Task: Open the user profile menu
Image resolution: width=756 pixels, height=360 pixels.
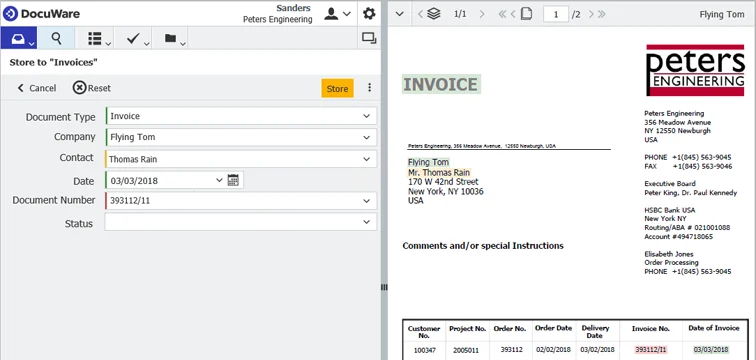Action: pyautogui.click(x=338, y=13)
